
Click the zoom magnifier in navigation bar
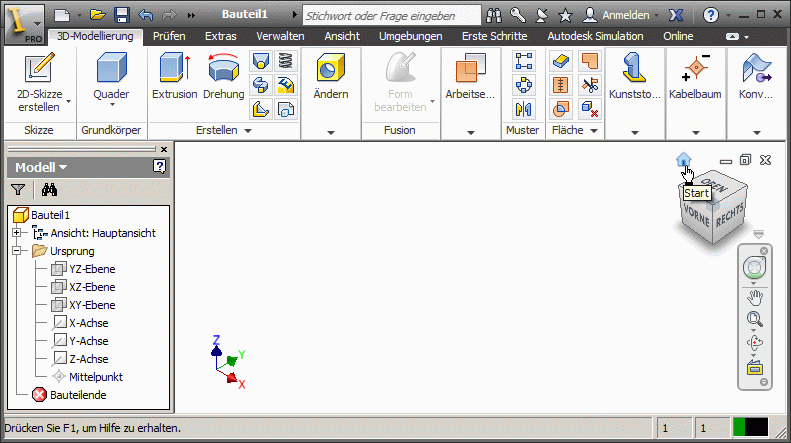point(754,320)
